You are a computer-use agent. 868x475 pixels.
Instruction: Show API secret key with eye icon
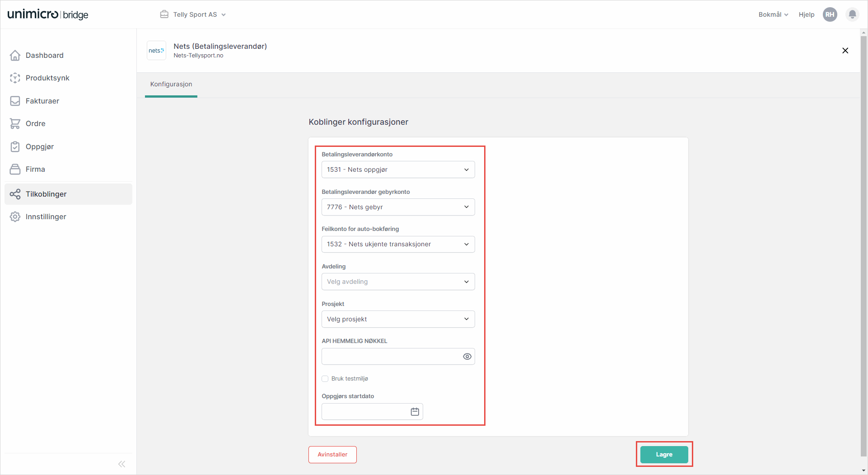pyautogui.click(x=467, y=357)
